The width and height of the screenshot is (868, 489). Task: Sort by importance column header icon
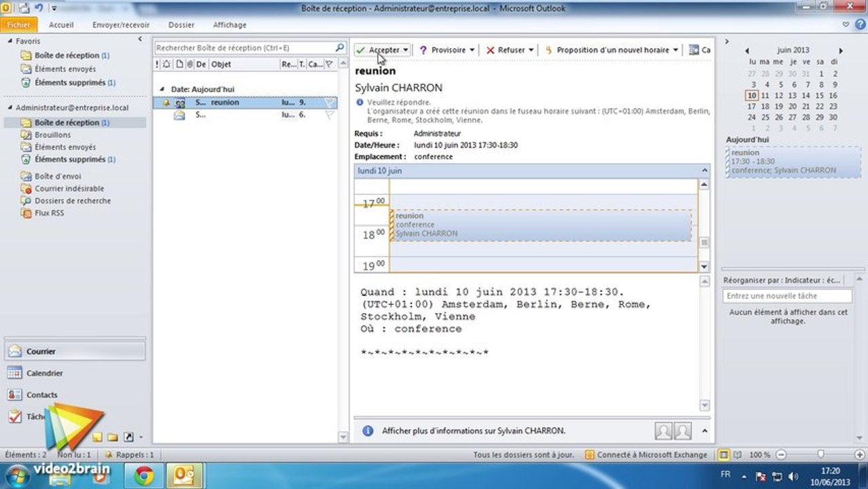157,65
